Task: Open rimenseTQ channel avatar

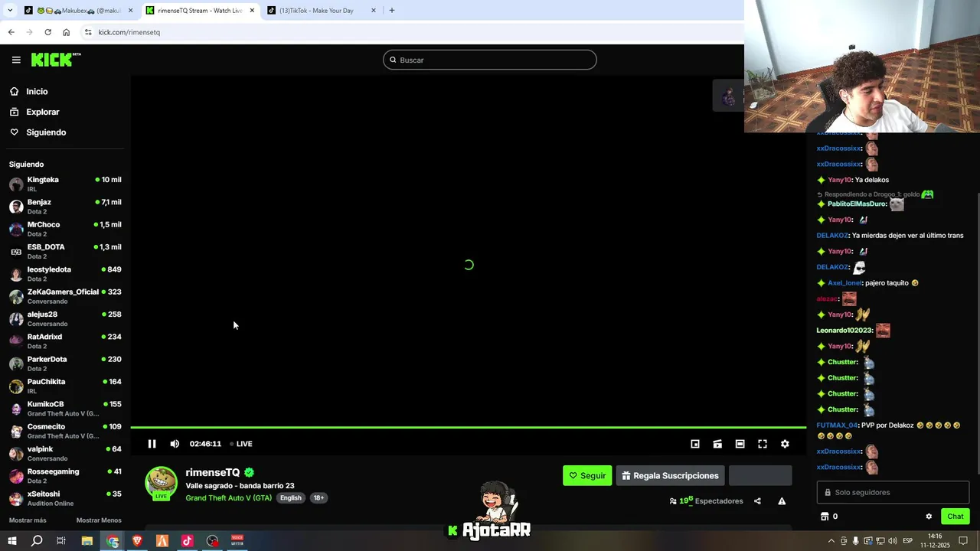Action: coord(161,482)
